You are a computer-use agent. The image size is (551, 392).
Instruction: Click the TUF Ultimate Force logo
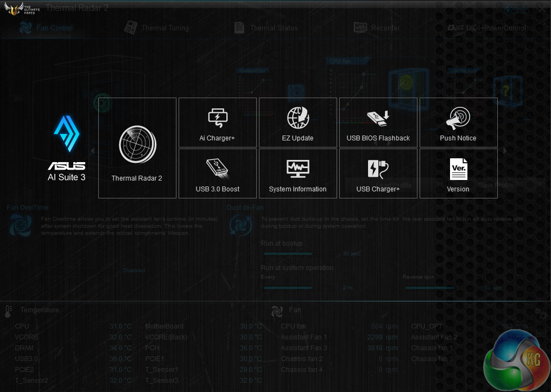click(x=21, y=9)
